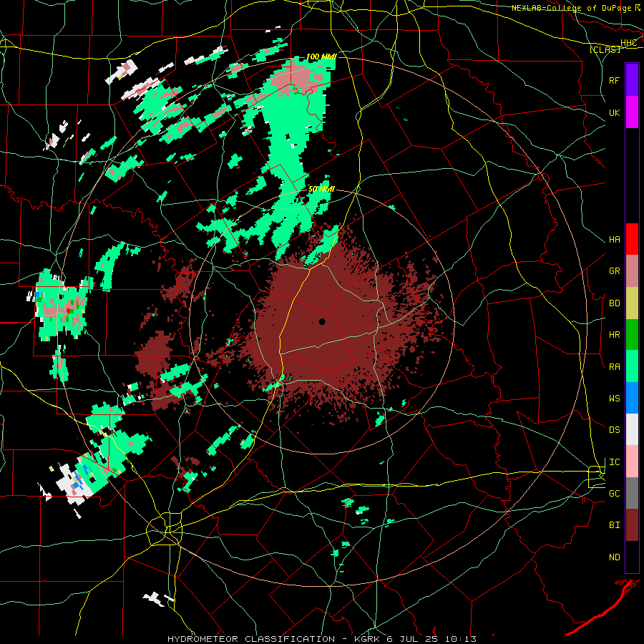Click the black radar site dot
The height and width of the screenshot is (644, 644).
click(x=322, y=321)
